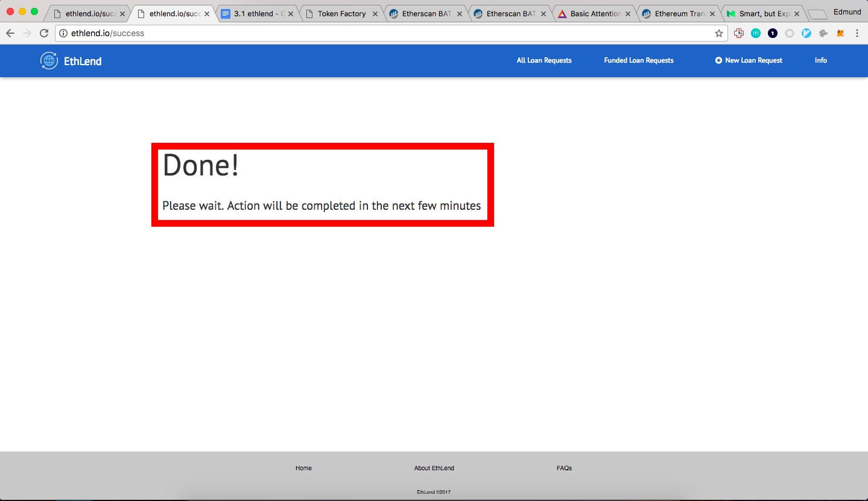Viewport: 868px width, 501px height.
Task: Switch to the Token Factory tab
Action: coord(341,14)
